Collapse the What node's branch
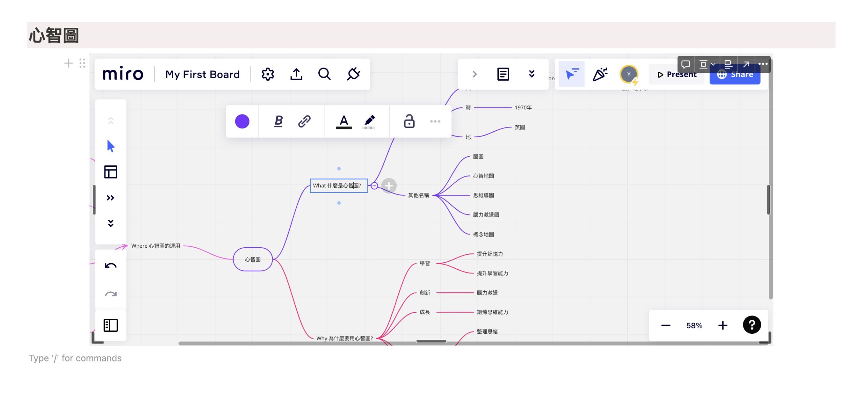Viewport: 868px width, 393px height. coord(374,186)
